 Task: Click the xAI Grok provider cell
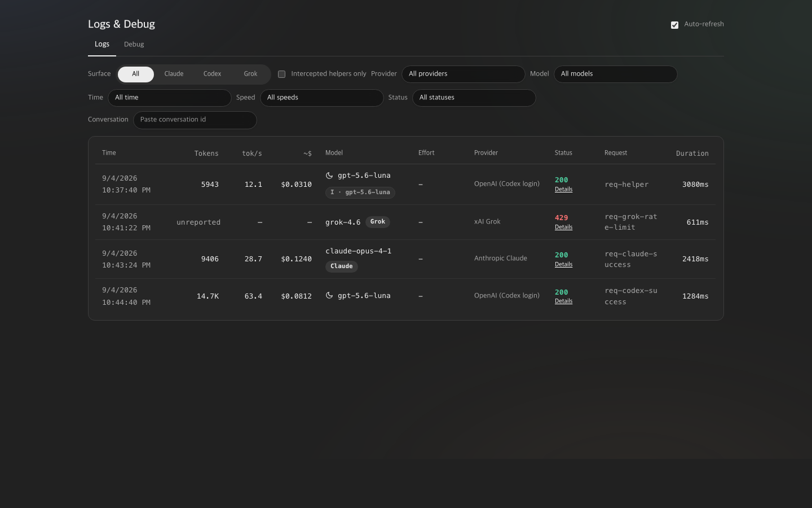point(487,222)
